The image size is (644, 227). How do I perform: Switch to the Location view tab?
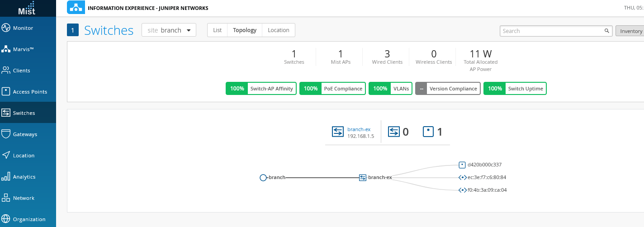click(x=278, y=30)
